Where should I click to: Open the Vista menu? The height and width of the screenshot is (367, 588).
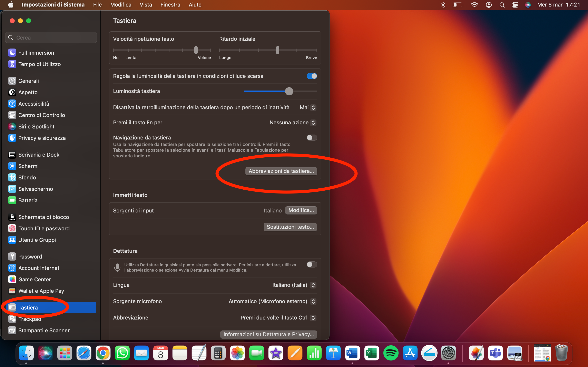[146, 5]
